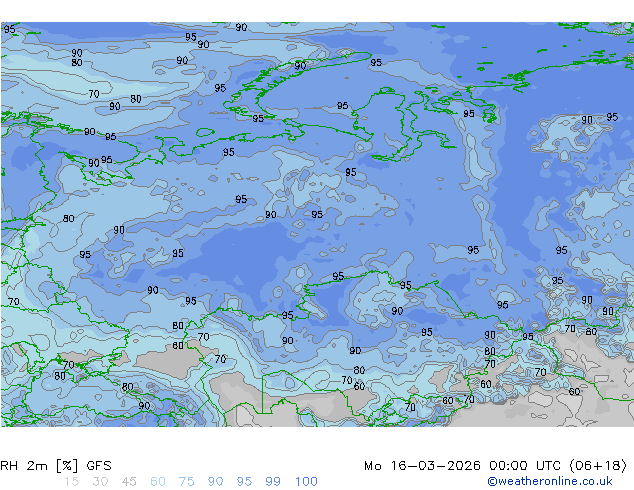
Task: Click the legend value 15
Action: tap(71, 482)
